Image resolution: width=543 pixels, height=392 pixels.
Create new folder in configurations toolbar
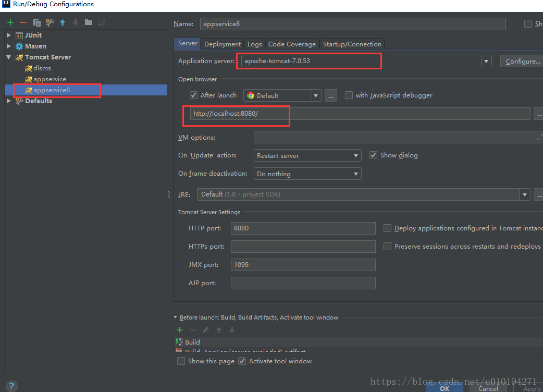89,22
